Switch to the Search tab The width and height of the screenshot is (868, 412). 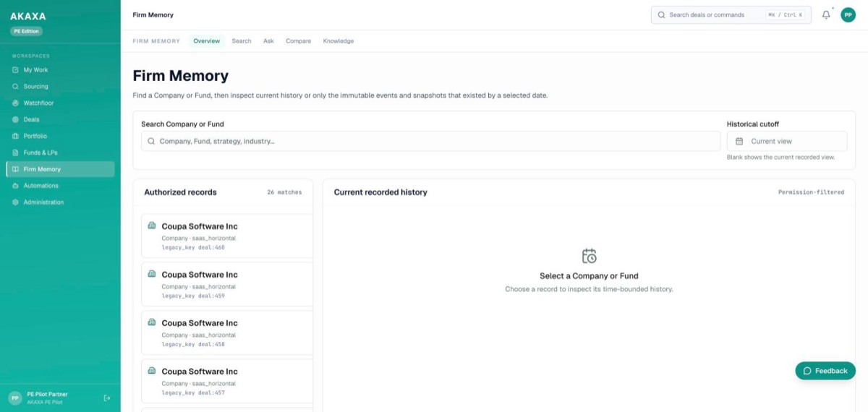pos(242,41)
